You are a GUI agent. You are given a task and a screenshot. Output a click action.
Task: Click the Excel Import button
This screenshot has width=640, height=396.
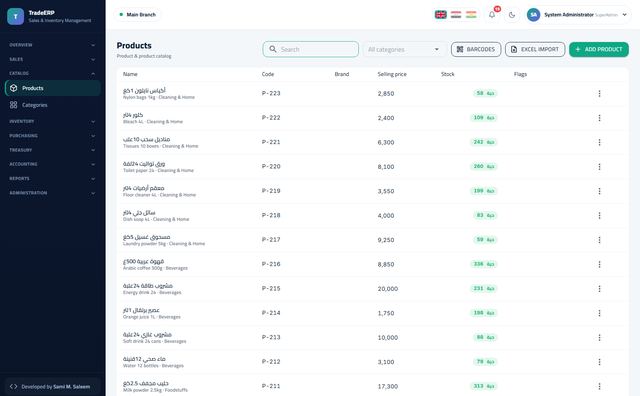tap(535, 49)
